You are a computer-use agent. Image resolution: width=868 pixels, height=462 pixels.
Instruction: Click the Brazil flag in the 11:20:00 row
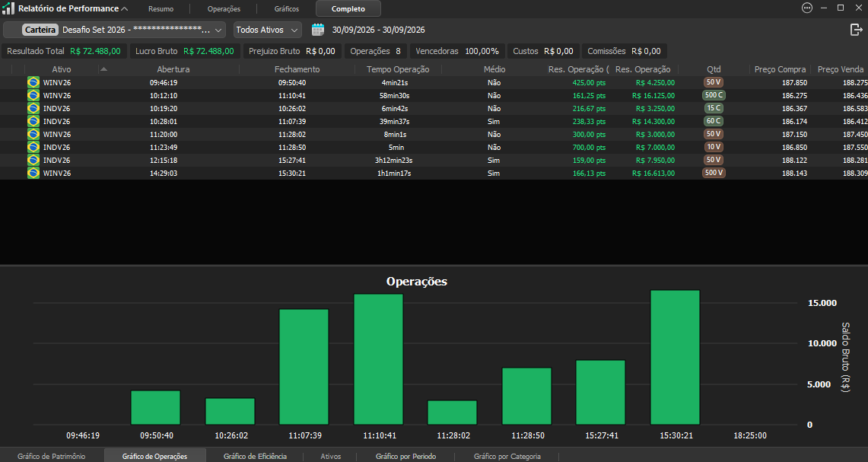pyautogui.click(x=33, y=134)
